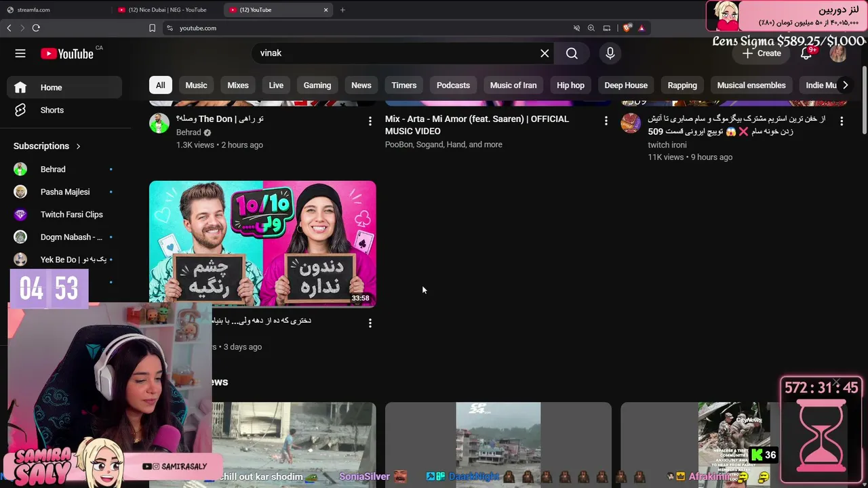Switch to the Nice Dubai | NEG tab

pos(167,9)
